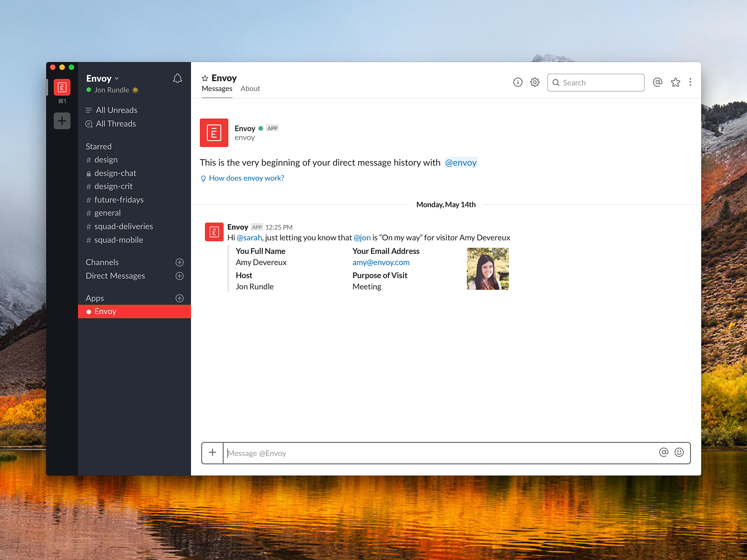Maximize the window with the green button
This screenshot has height=560, width=747.
pos(71,67)
